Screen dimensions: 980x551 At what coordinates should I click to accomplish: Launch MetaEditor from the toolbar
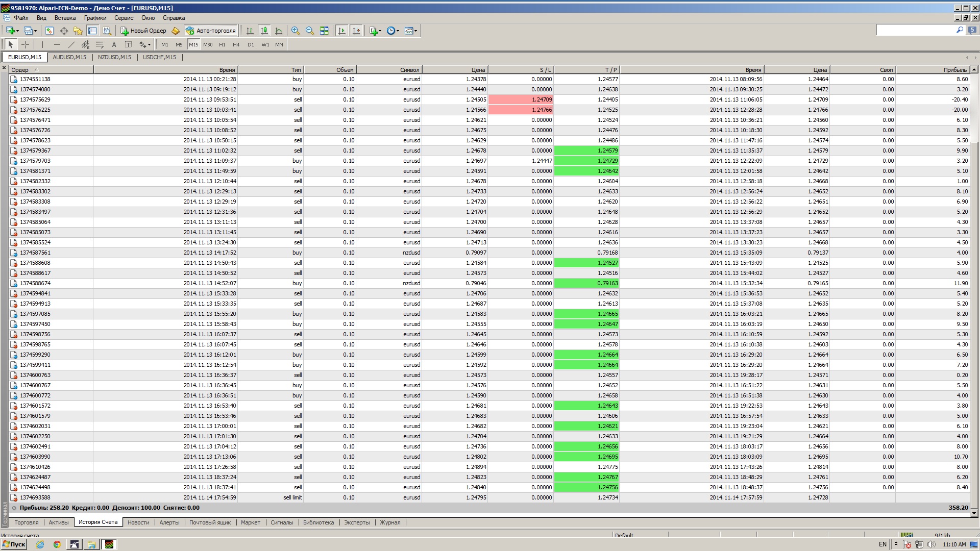176,31
